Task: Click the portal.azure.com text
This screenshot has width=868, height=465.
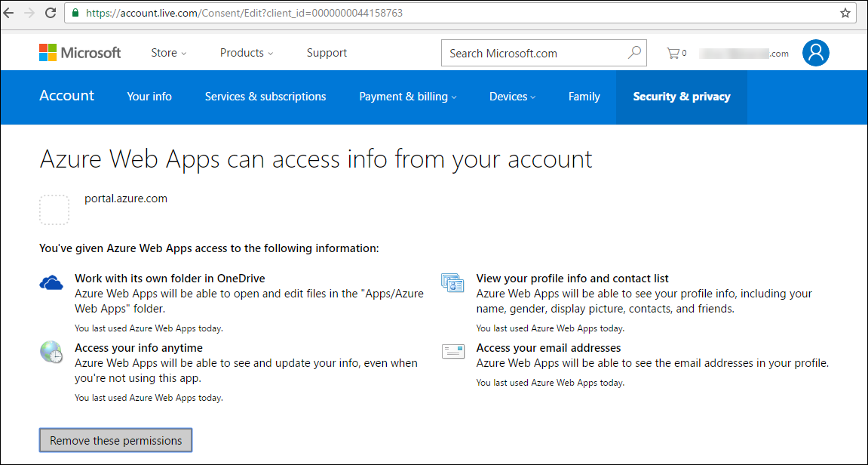Action: click(126, 199)
